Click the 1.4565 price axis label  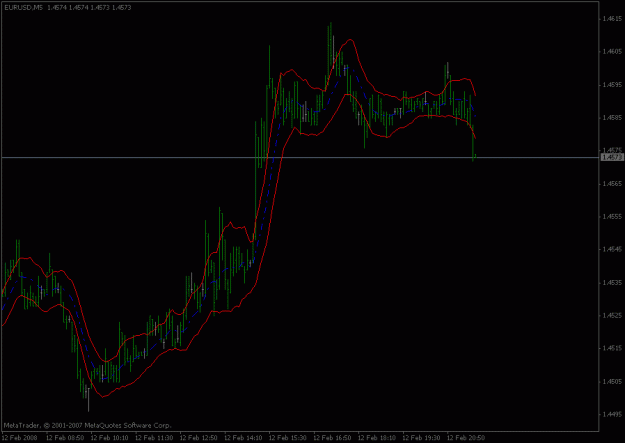coord(613,184)
